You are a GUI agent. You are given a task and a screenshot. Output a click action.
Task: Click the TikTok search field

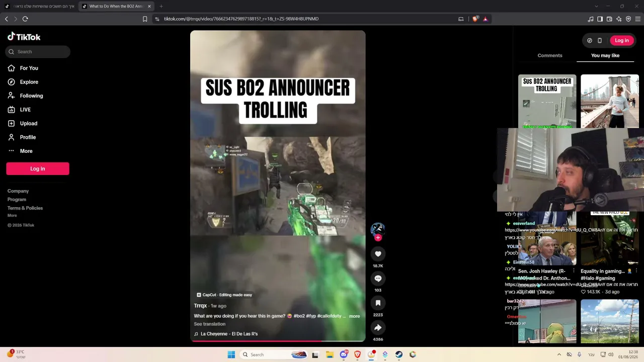pos(38,52)
